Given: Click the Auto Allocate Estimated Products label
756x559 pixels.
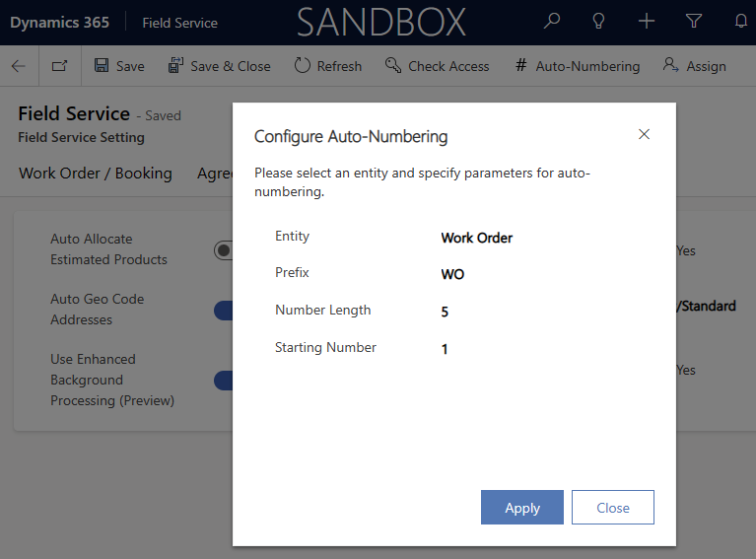Looking at the screenshot, I should pyautogui.click(x=109, y=249).
